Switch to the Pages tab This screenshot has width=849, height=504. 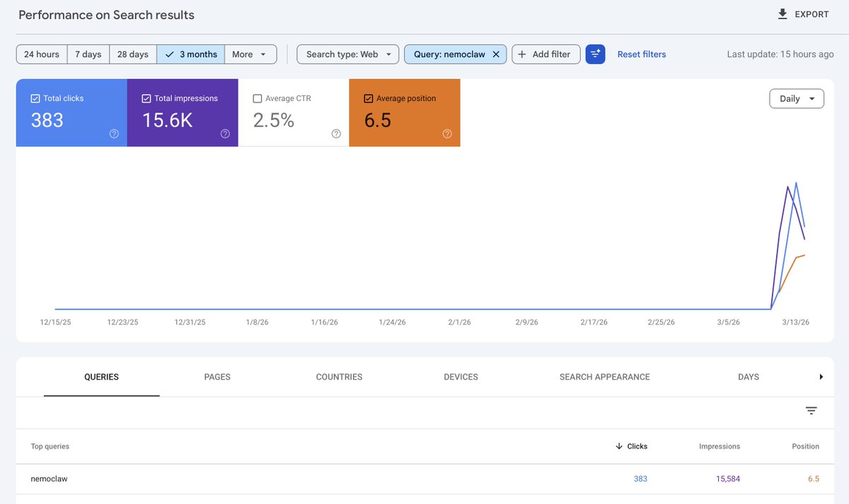click(217, 377)
